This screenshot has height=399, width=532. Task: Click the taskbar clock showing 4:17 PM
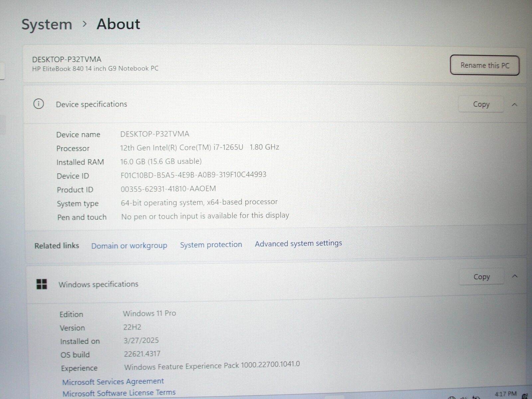[x=505, y=394]
